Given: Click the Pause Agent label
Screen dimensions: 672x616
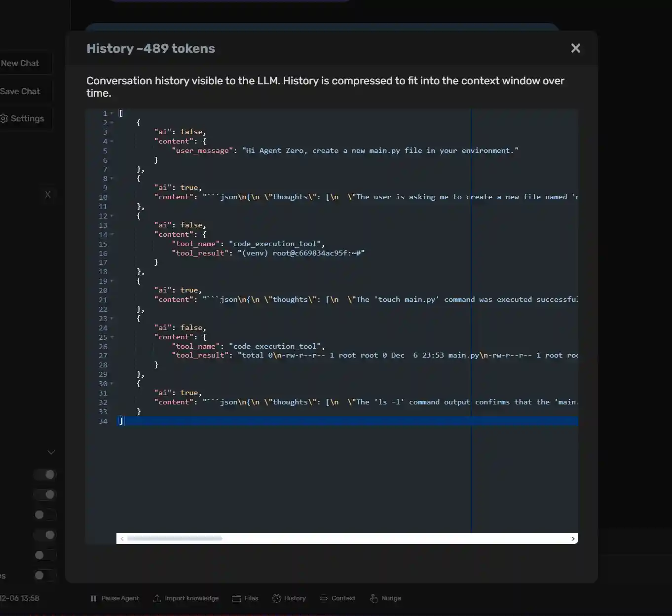Looking at the screenshot, I should click(x=120, y=598).
